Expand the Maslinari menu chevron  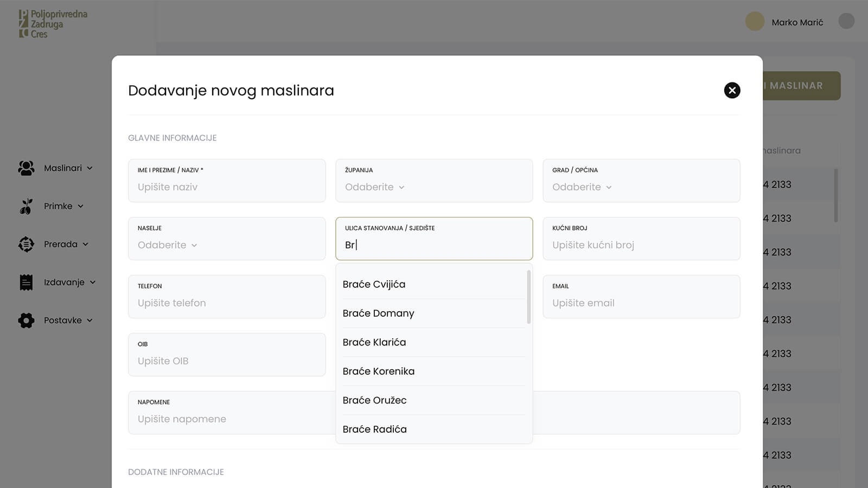tap(90, 168)
